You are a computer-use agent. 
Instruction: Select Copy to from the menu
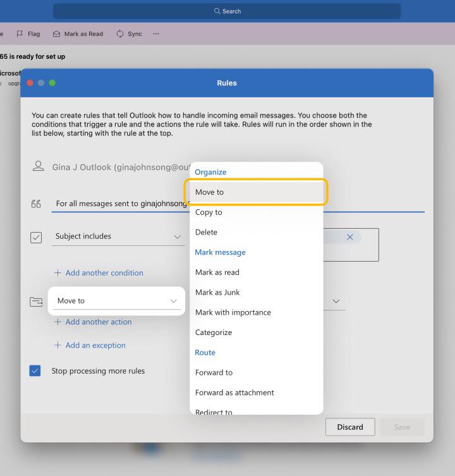point(209,212)
